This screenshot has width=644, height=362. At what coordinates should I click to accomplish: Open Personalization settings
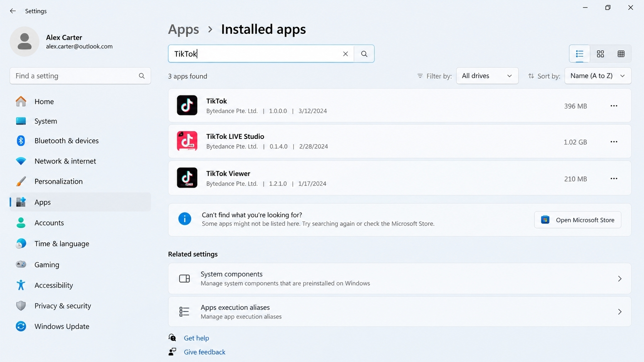pos(80,182)
